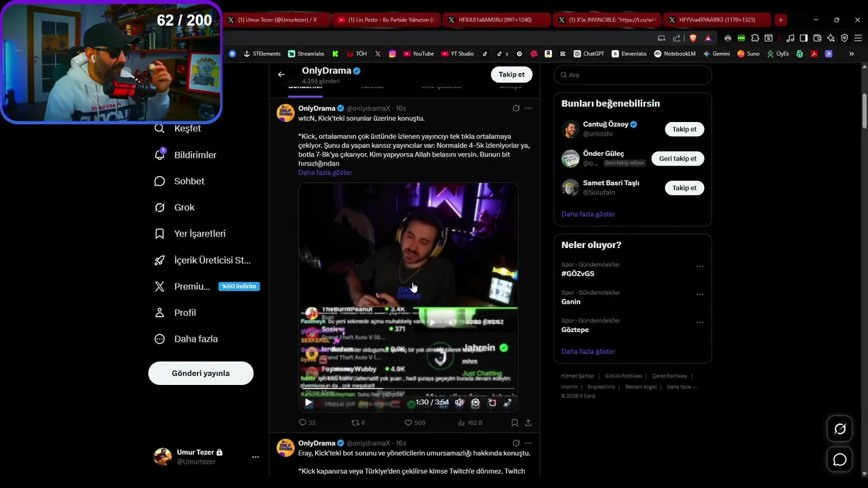Open the floating Grok button at bottom right

pyautogui.click(x=840, y=429)
